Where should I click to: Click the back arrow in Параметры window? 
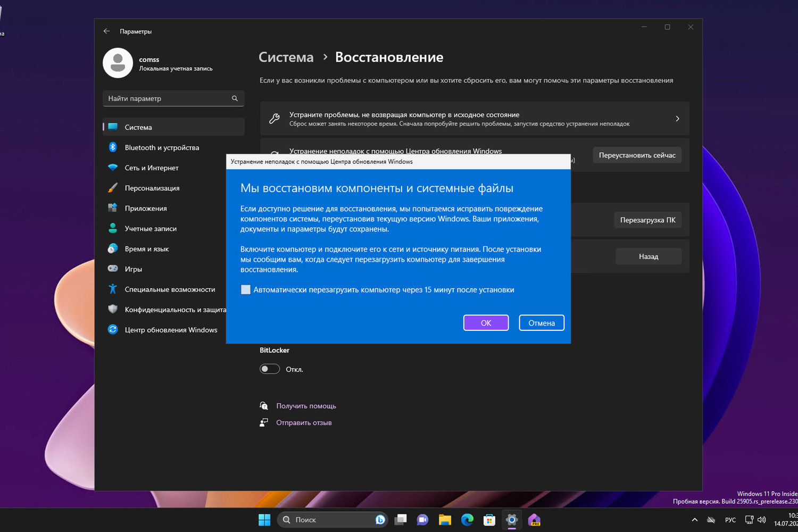pyautogui.click(x=106, y=31)
